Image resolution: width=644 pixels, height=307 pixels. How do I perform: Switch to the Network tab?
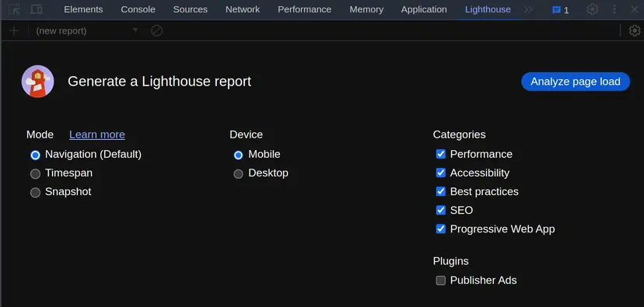tap(243, 9)
